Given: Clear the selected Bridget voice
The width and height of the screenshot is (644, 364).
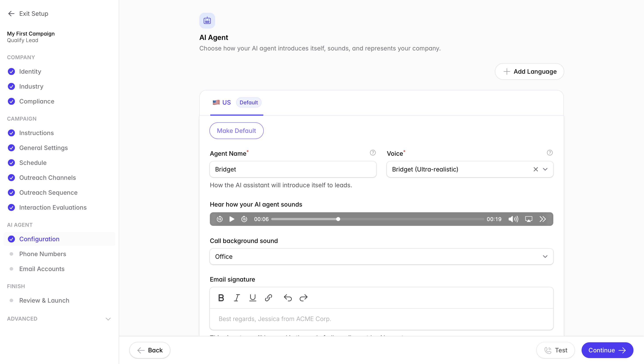Looking at the screenshot, I should (536, 169).
